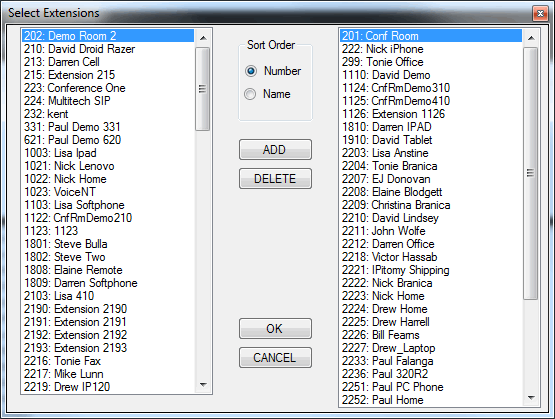The image size is (555, 419).
Task: Select 2211: John Wolfe
Action: pos(431,231)
